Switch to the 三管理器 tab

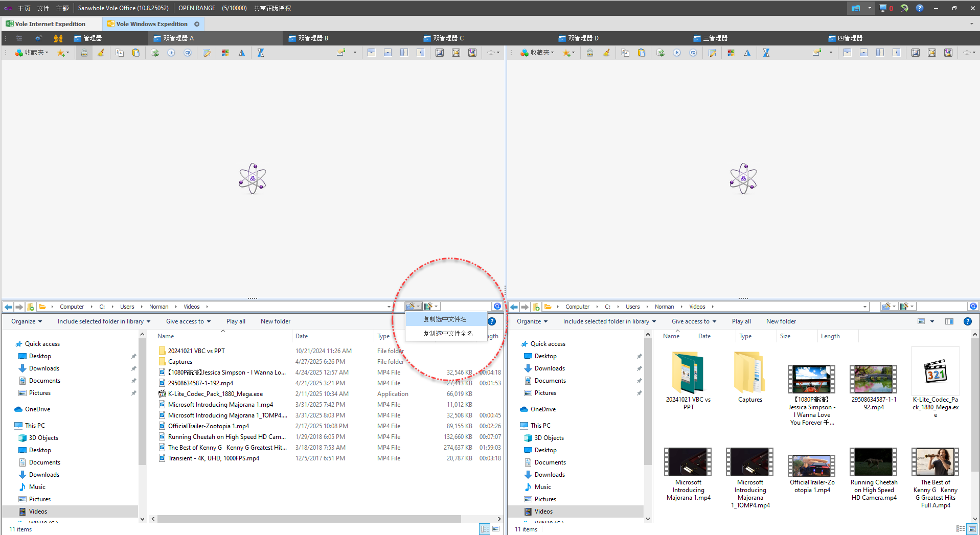coord(710,38)
